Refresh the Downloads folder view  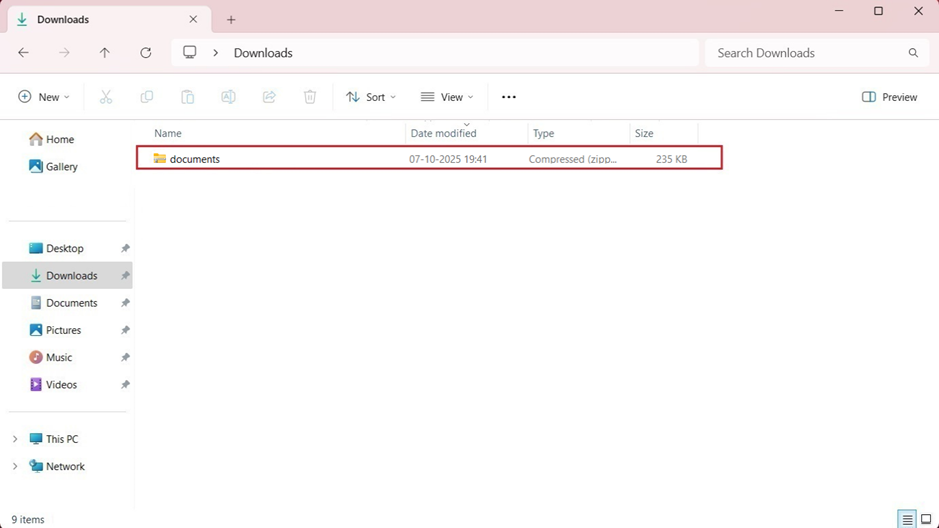click(146, 53)
